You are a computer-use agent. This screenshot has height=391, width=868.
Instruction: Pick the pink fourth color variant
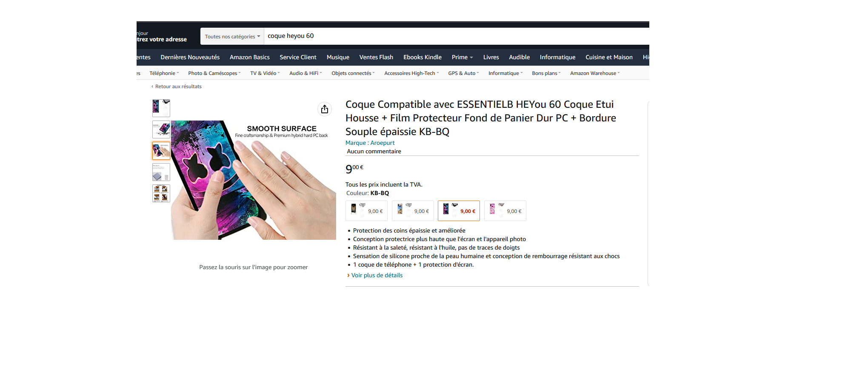(505, 211)
